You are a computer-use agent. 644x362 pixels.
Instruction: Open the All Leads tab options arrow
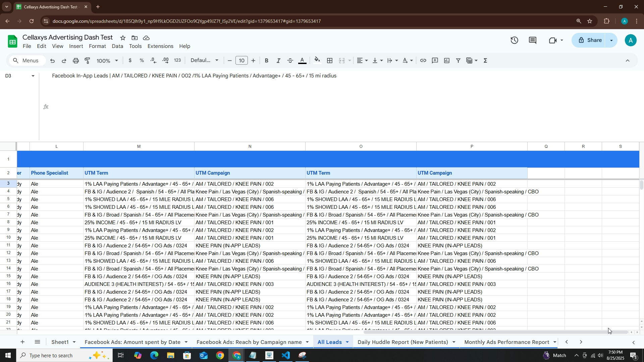(x=347, y=342)
